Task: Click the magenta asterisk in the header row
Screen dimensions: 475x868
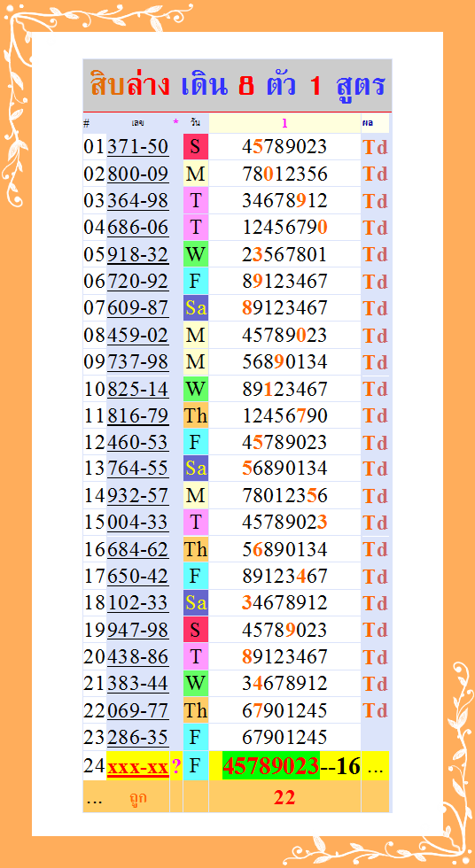Action: click(176, 122)
